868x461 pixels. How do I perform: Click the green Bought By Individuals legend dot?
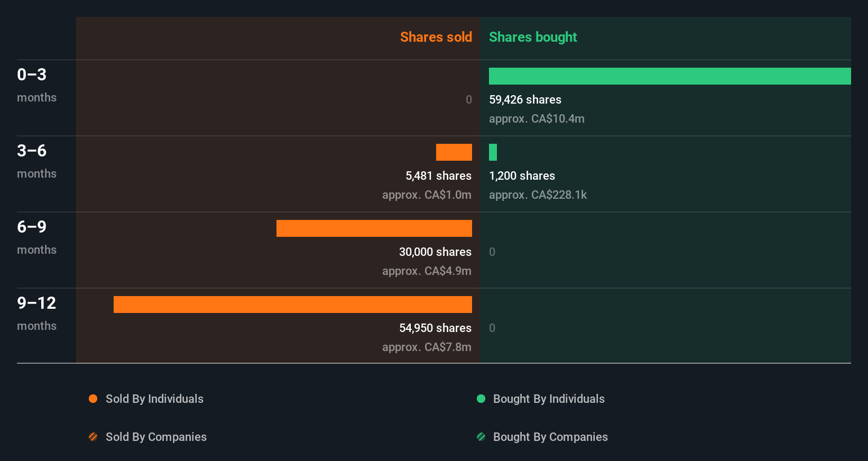pyautogui.click(x=481, y=399)
